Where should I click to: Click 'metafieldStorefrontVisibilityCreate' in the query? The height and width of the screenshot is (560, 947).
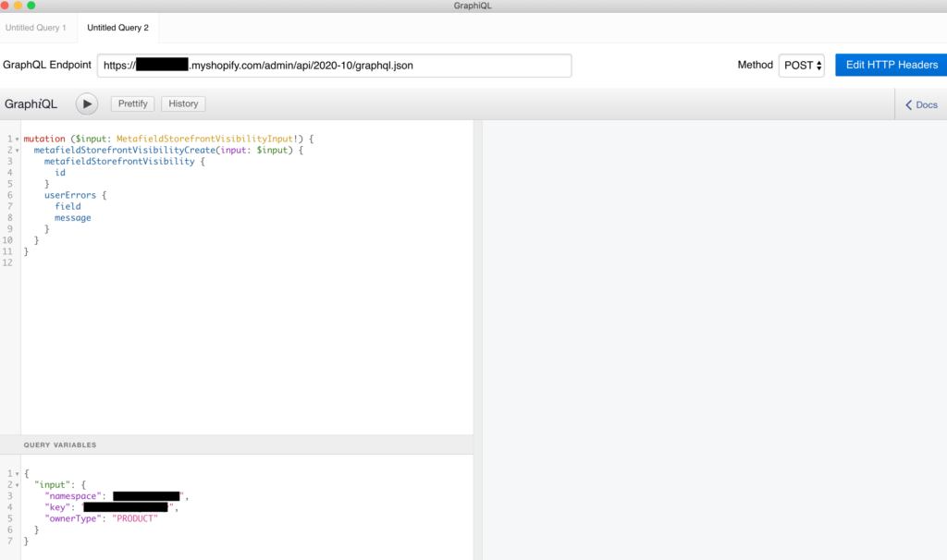point(125,151)
